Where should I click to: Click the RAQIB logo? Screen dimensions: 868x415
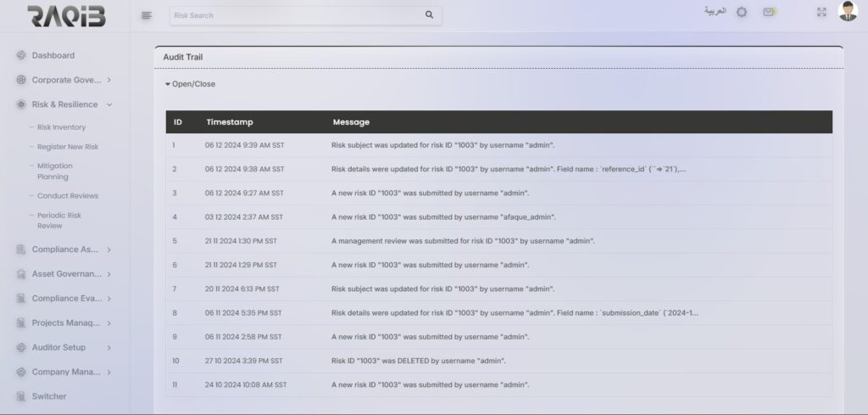[66, 16]
